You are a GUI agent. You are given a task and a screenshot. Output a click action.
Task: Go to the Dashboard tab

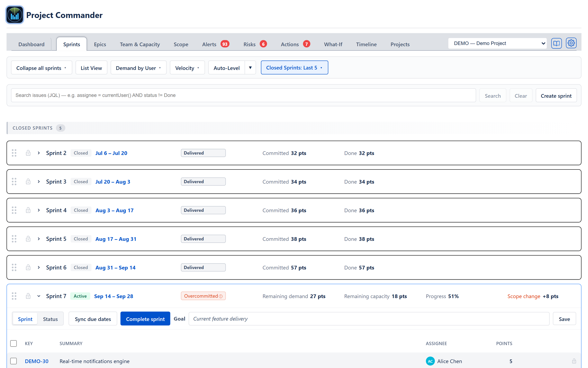(31, 44)
